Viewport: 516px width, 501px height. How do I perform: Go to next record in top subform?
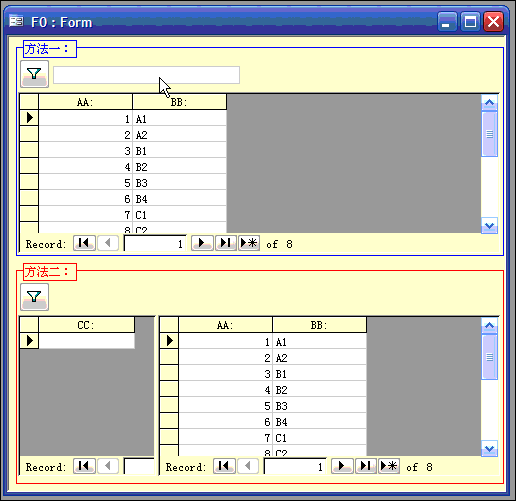click(x=202, y=243)
